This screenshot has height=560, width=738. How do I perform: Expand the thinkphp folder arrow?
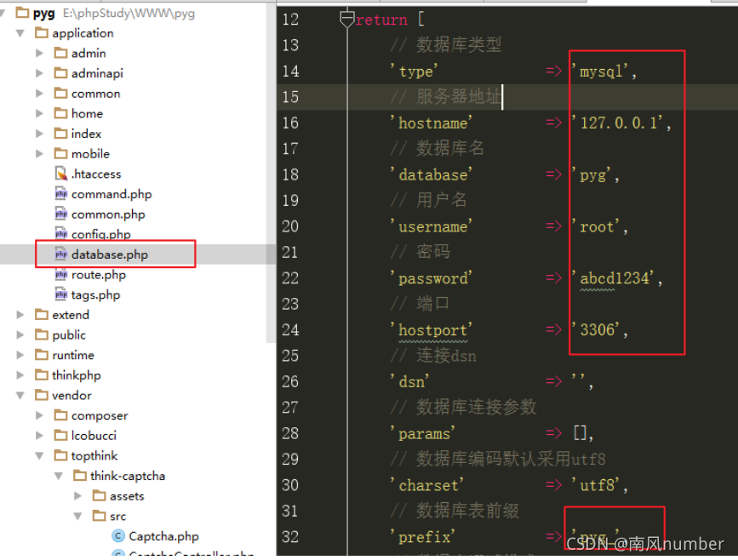[x=20, y=375]
